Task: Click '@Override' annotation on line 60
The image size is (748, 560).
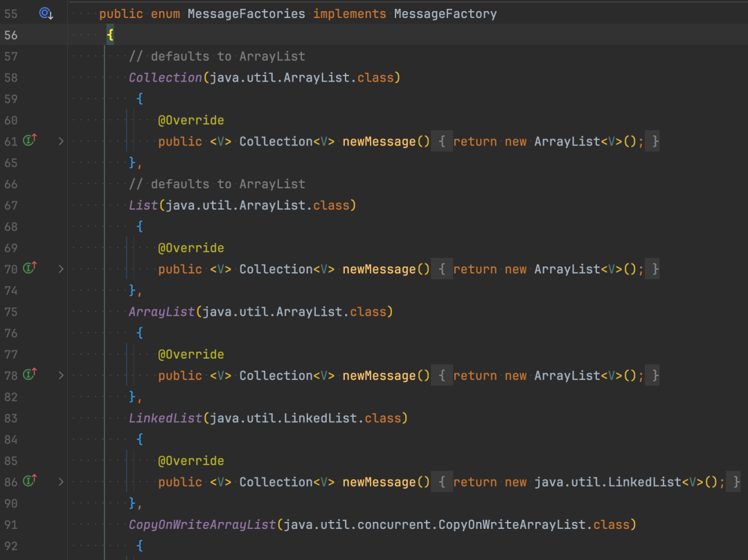Action: tap(191, 120)
